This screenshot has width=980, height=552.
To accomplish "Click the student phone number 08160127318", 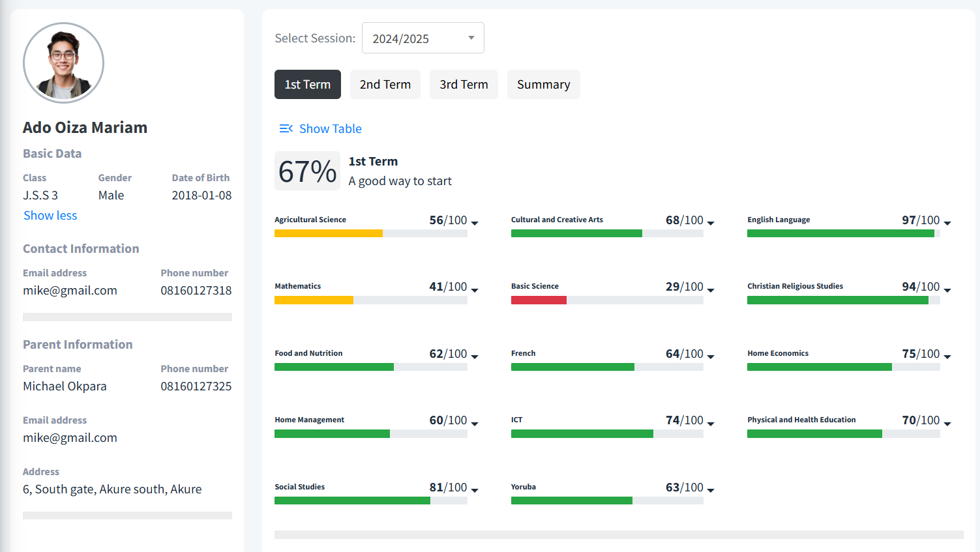I will [x=196, y=290].
